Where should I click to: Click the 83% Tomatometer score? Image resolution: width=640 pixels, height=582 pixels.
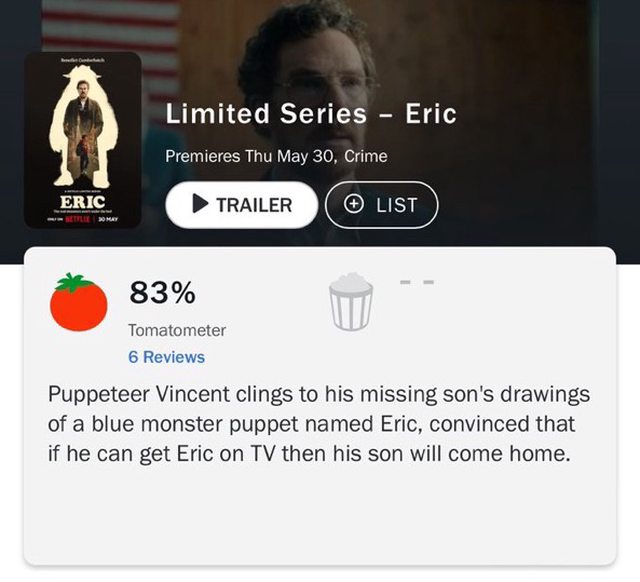(x=162, y=293)
